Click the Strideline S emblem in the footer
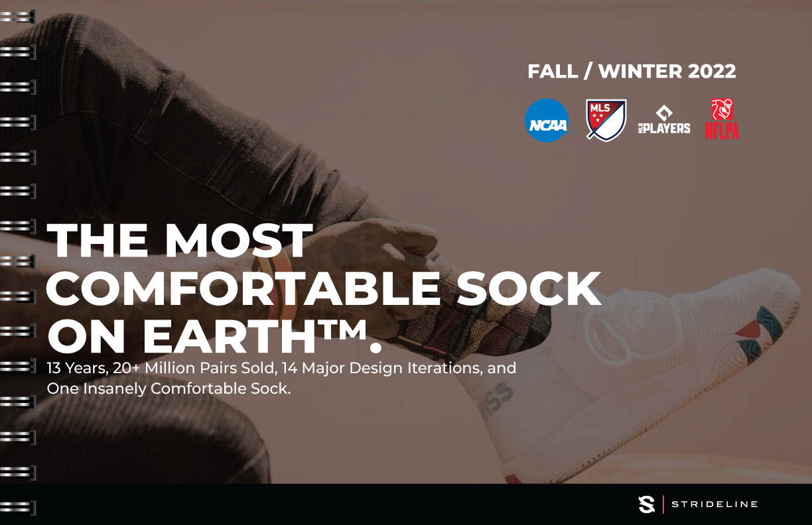Image resolution: width=812 pixels, height=525 pixels. (x=646, y=504)
